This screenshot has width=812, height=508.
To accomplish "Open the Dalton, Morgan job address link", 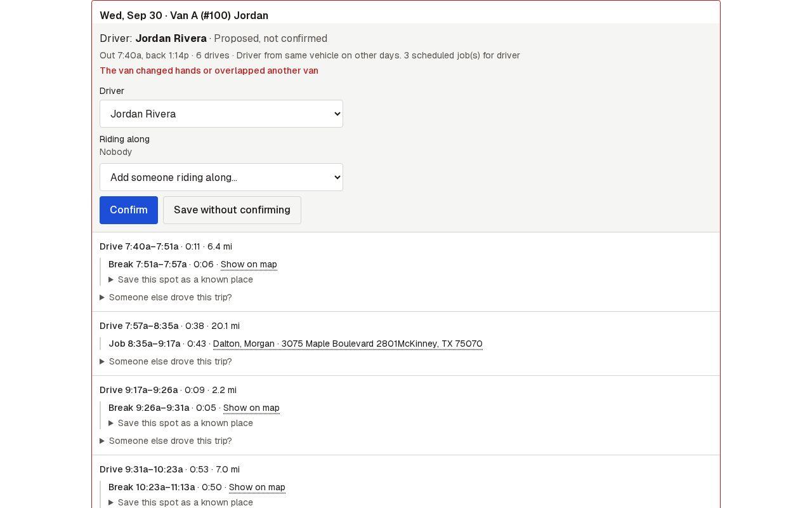I will pyautogui.click(x=348, y=344).
